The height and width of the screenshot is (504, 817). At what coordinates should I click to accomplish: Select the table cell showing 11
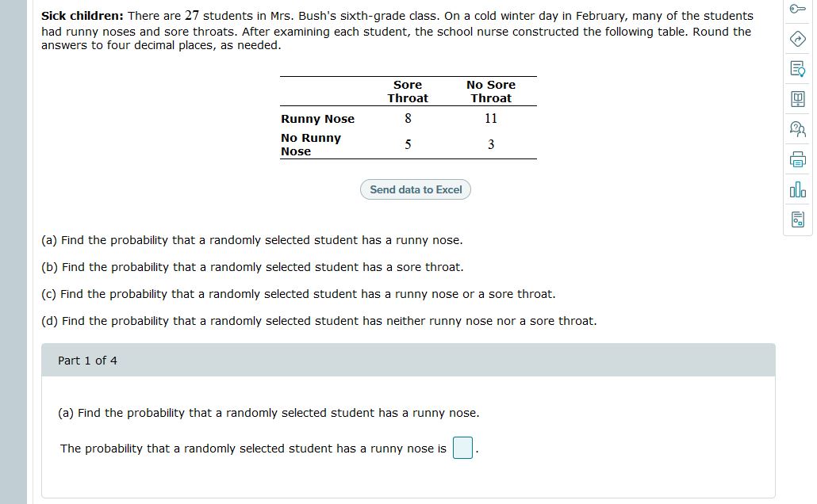point(490,118)
